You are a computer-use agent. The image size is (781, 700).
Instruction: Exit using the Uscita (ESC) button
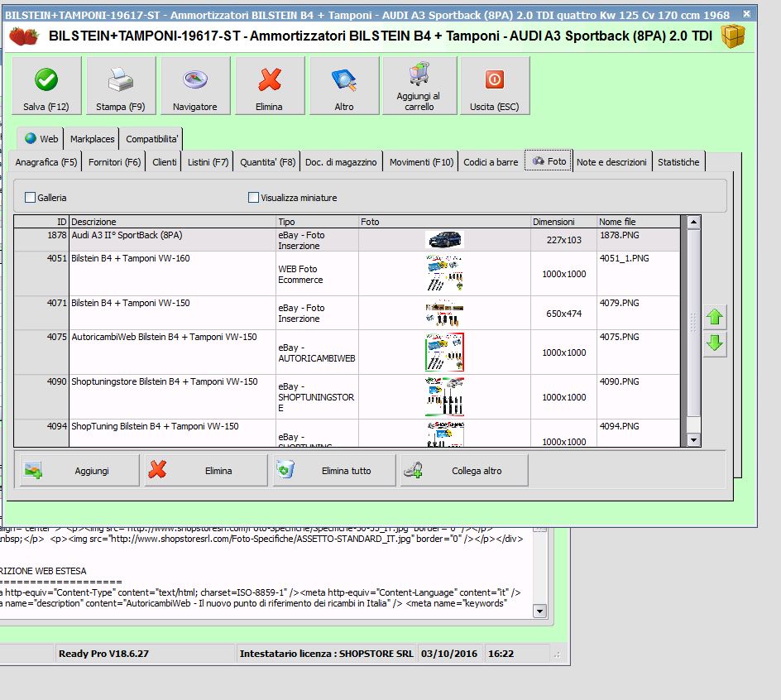(495, 86)
